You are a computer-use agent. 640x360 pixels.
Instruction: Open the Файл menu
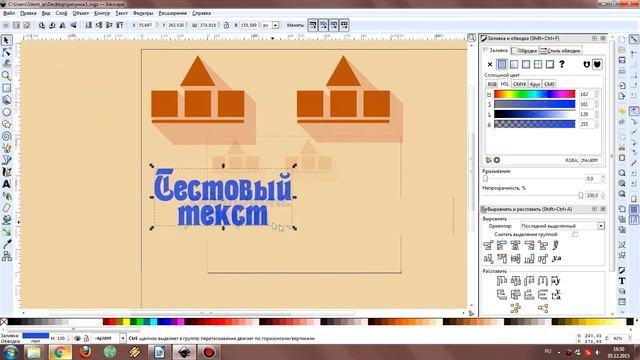click(x=9, y=13)
